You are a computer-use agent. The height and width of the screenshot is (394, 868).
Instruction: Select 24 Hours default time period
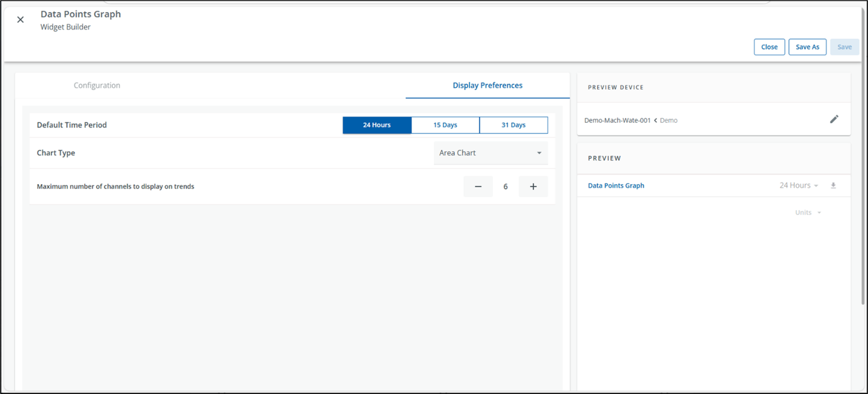377,125
